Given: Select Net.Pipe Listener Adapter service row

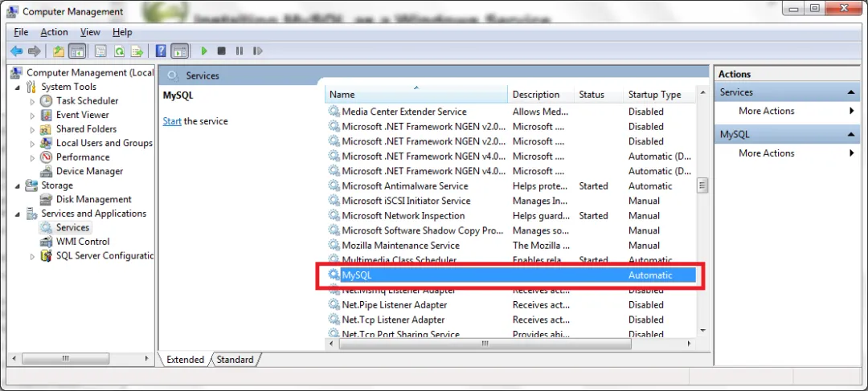Looking at the screenshot, I should (x=510, y=305).
